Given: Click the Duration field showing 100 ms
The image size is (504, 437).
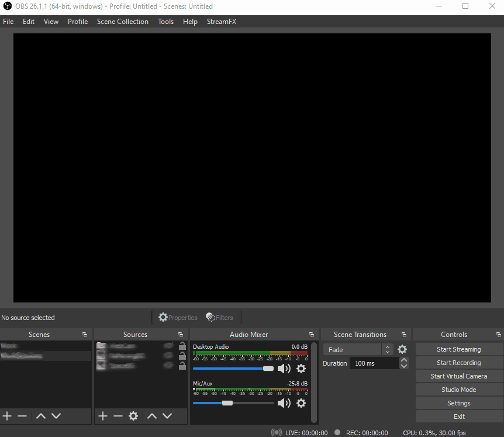Looking at the screenshot, I should click(x=375, y=363).
